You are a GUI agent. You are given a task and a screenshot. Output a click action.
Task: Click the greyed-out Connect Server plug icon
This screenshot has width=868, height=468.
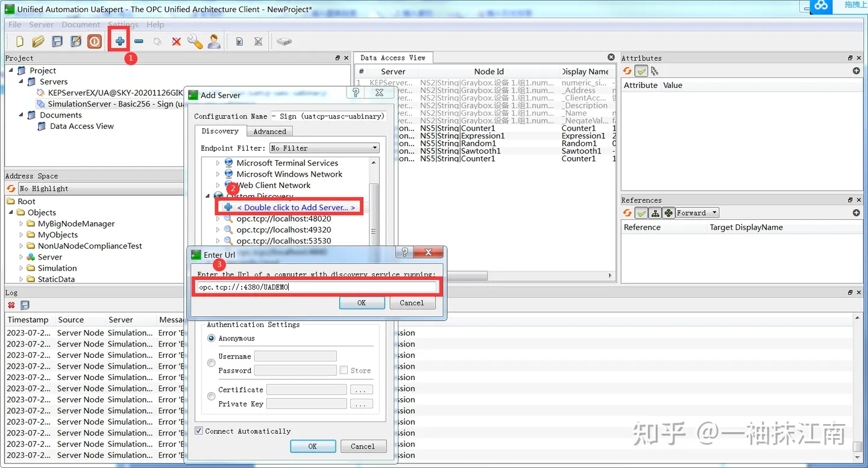[157, 42]
